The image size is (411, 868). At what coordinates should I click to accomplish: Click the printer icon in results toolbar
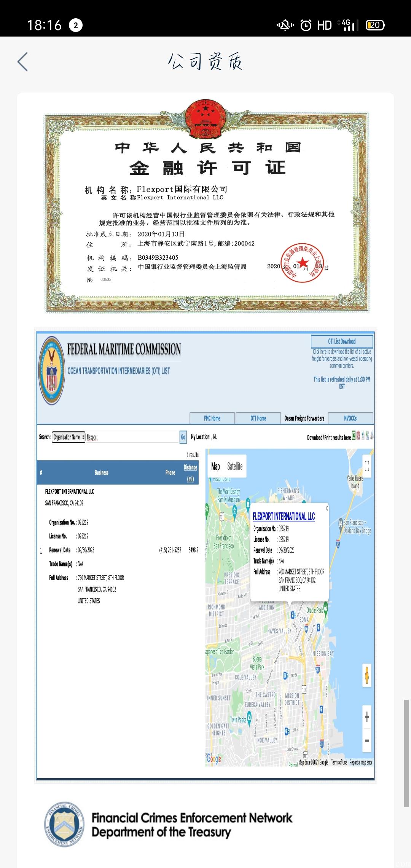tap(372, 435)
